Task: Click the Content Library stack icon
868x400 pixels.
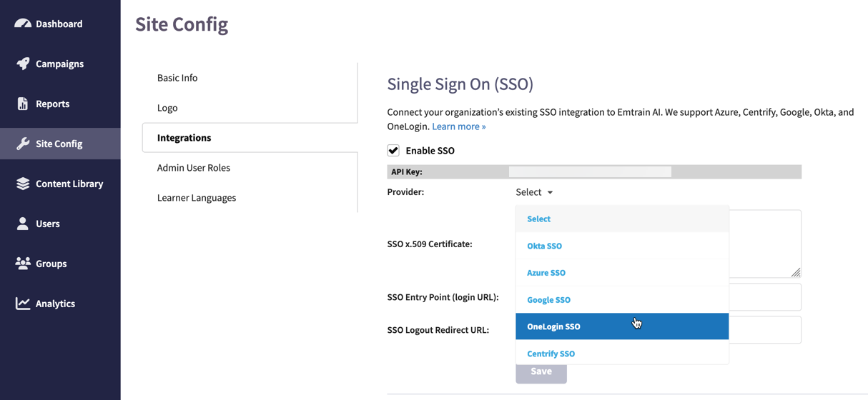Action: [23, 184]
